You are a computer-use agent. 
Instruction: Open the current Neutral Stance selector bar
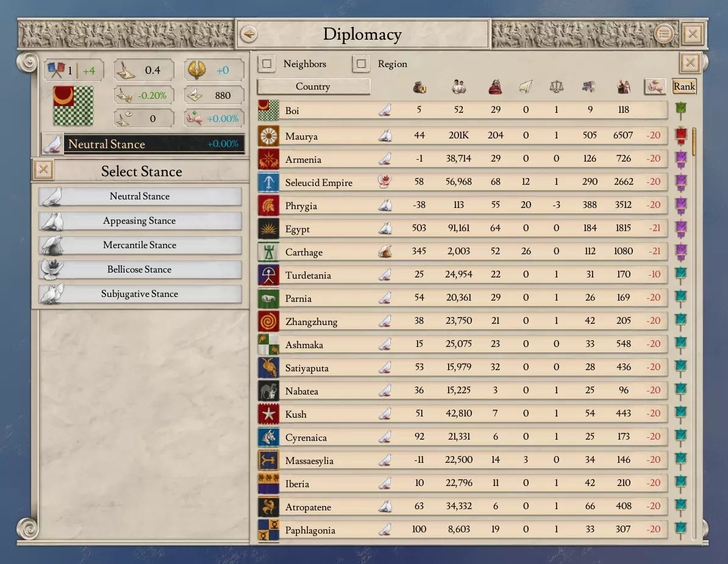click(x=143, y=144)
